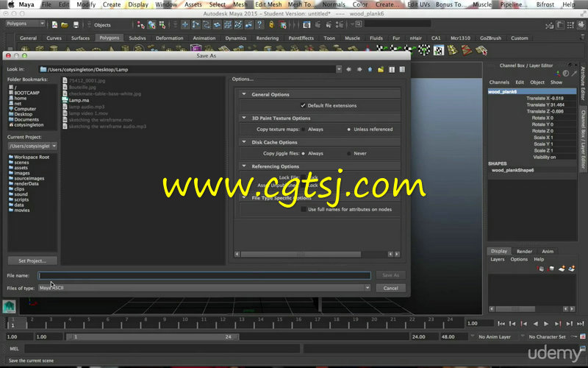Switch to the Render layer tab
Screen dimensions: 588x368
click(524, 251)
